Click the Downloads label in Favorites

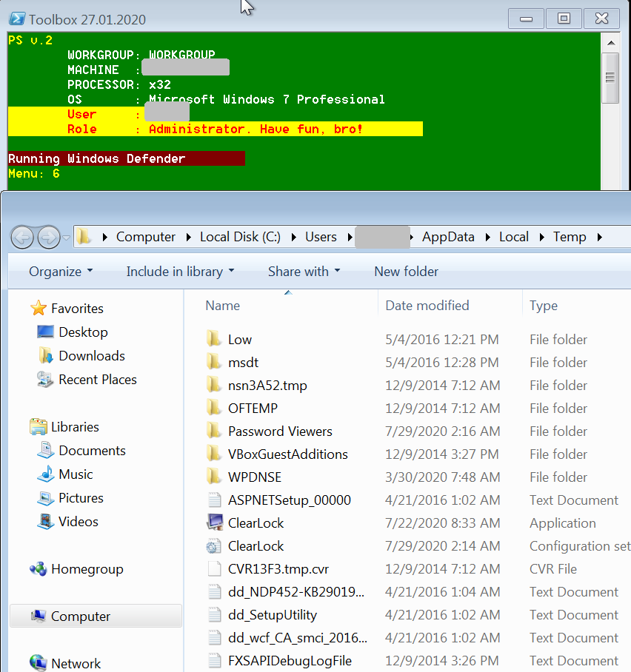pyautogui.click(x=92, y=356)
